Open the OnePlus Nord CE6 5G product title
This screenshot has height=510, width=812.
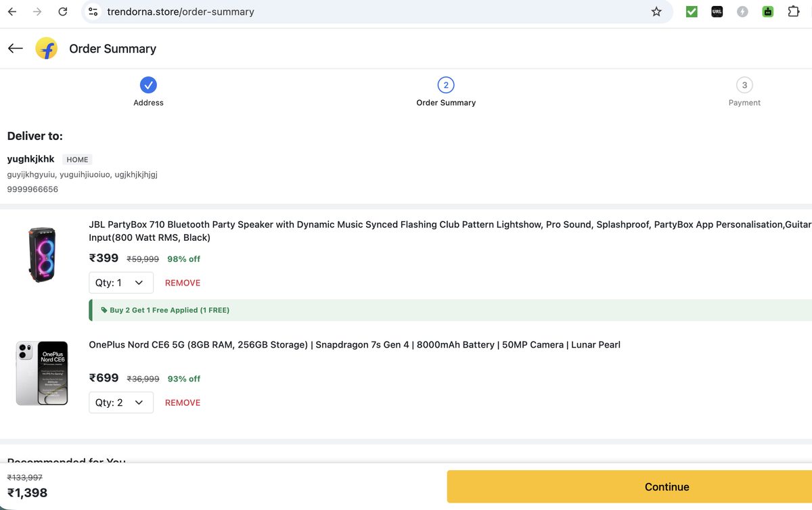pos(355,345)
